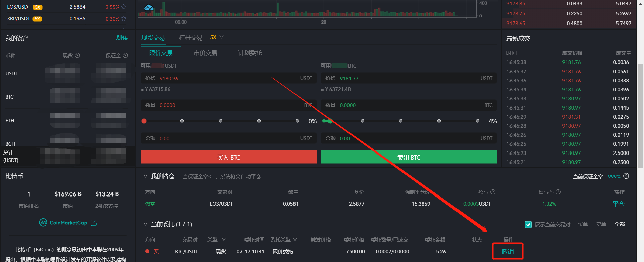
Task: Click the buy 金额 input field
Action: tap(228, 138)
